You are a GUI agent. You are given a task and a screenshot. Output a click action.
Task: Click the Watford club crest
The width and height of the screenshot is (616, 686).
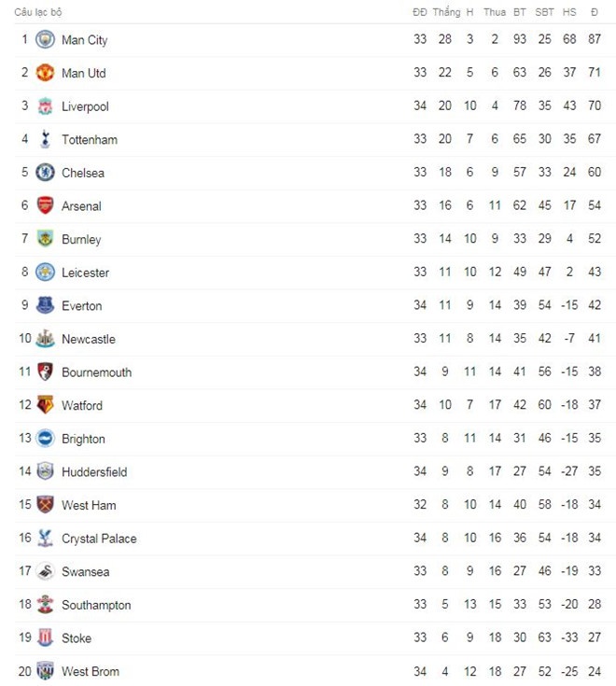45,405
